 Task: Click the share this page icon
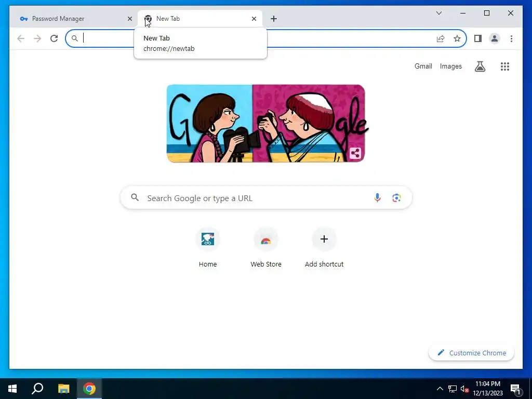pos(441,38)
